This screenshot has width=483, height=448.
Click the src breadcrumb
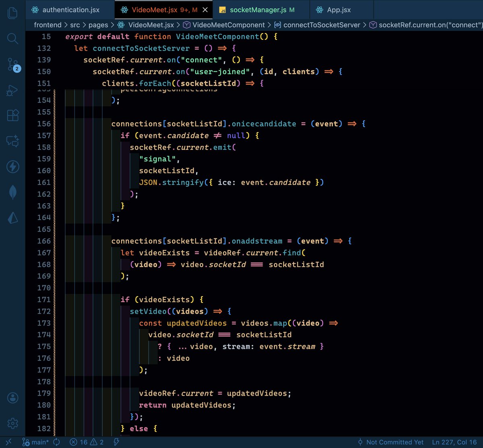(75, 25)
